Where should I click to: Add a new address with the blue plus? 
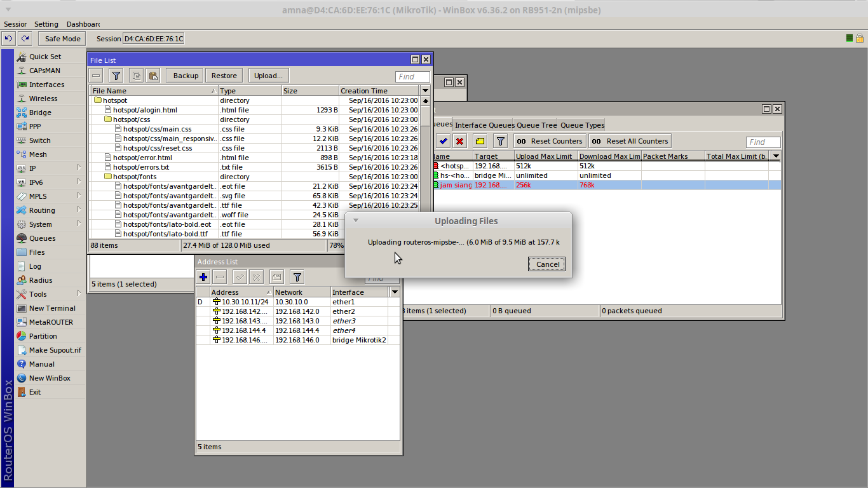click(x=203, y=277)
